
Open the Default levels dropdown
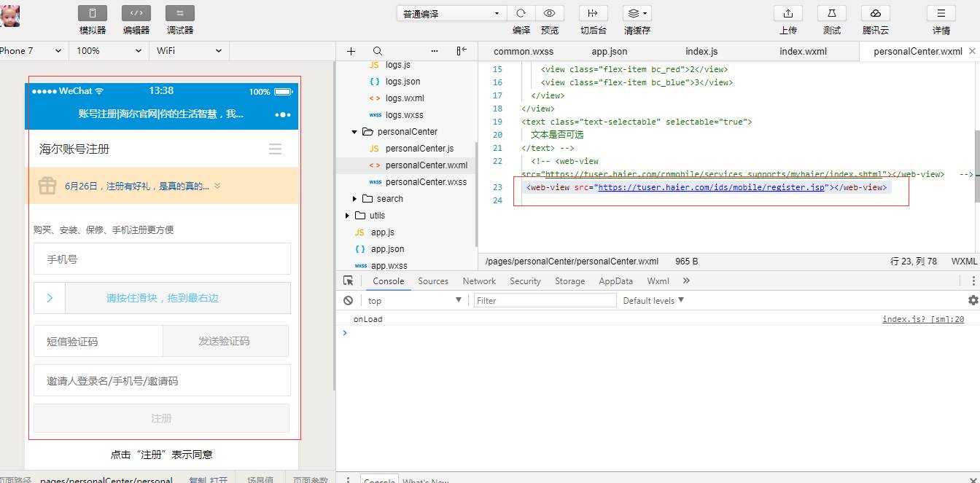point(654,300)
